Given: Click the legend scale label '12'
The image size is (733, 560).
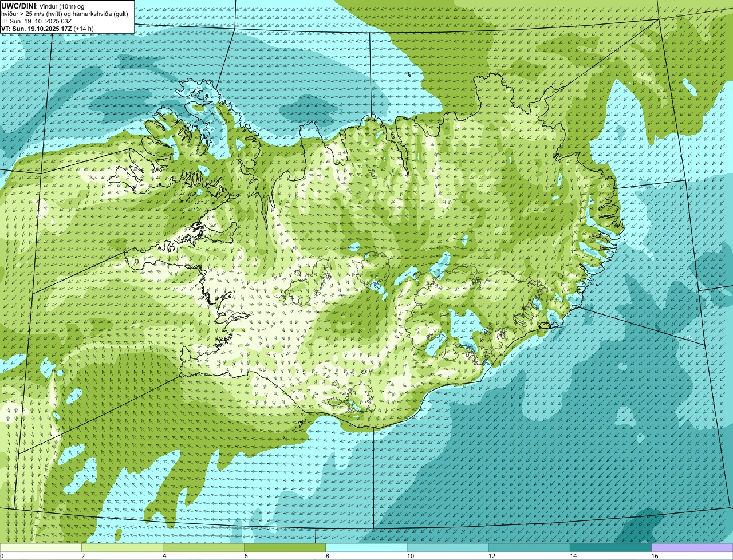Looking at the screenshot, I should (x=491, y=556).
